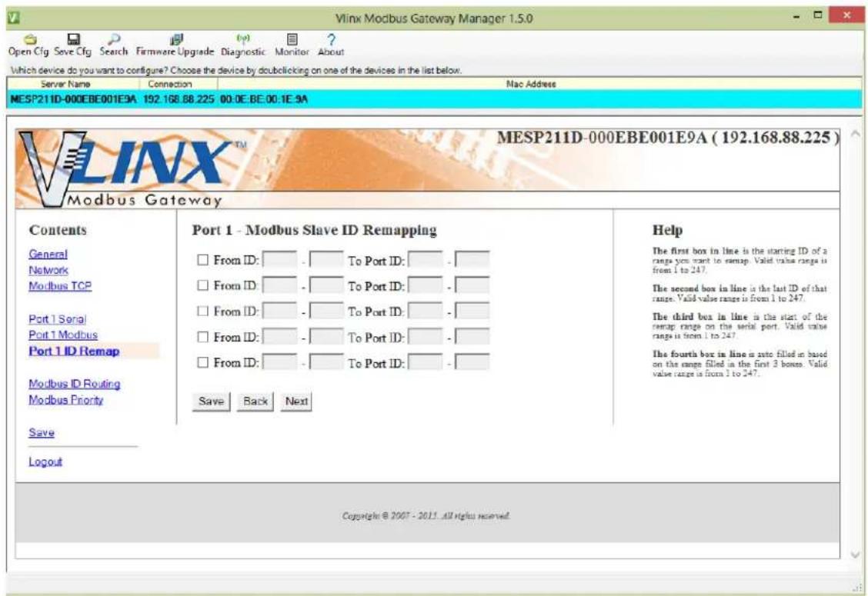The width and height of the screenshot is (868, 596).
Task: Enable the third From ID remap row
Action: tap(202, 311)
